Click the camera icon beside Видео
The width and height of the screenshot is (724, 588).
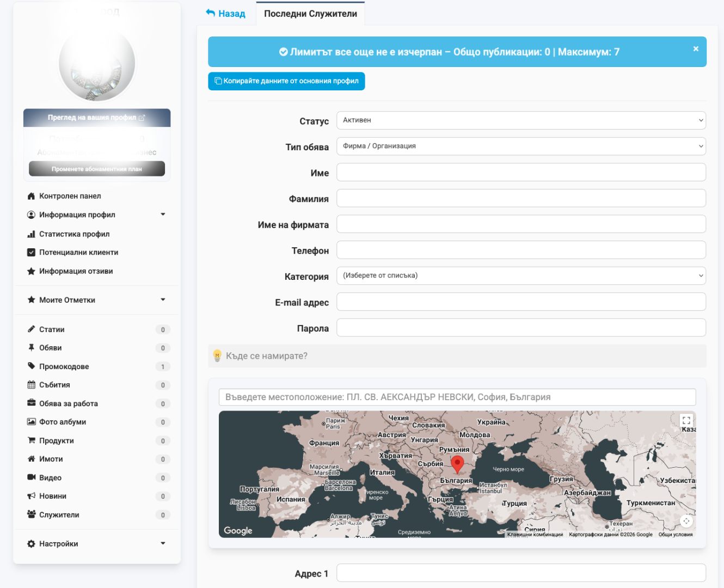click(x=32, y=477)
